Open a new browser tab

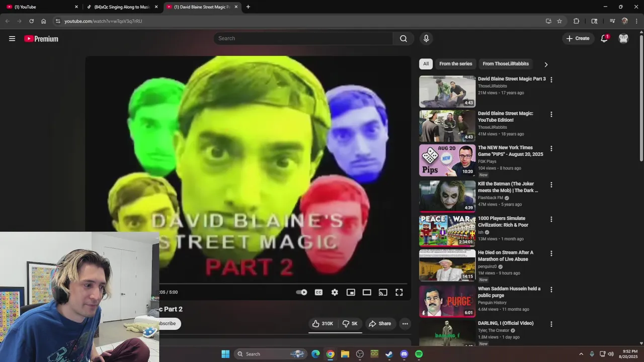(x=248, y=7)
